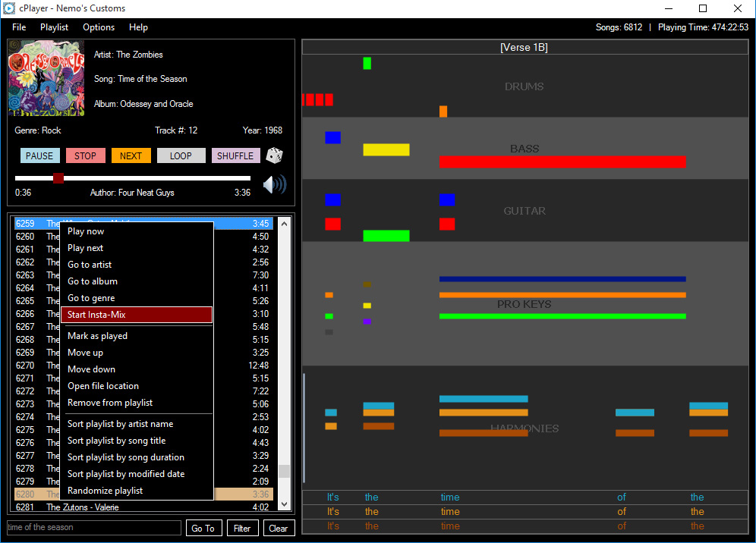This screenshot has height=543, width=756.
Task: Select playlist row 6259
Action: click(143, 224)
